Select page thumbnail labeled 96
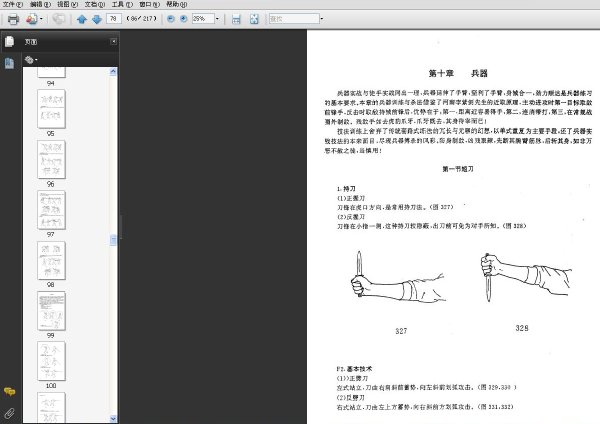The image size is (600, 424). [51, 159]
